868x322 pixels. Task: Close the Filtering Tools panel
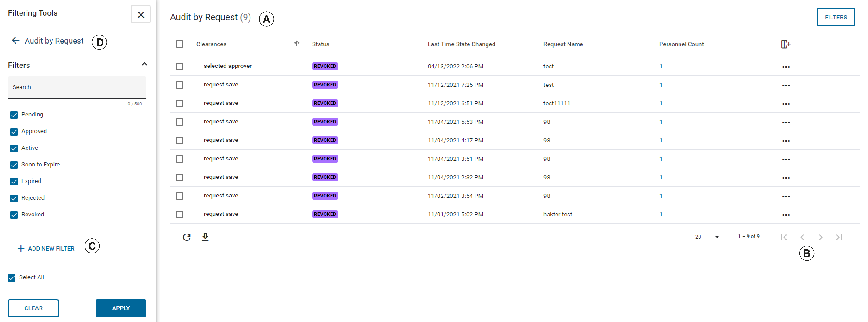click(141, 15)
